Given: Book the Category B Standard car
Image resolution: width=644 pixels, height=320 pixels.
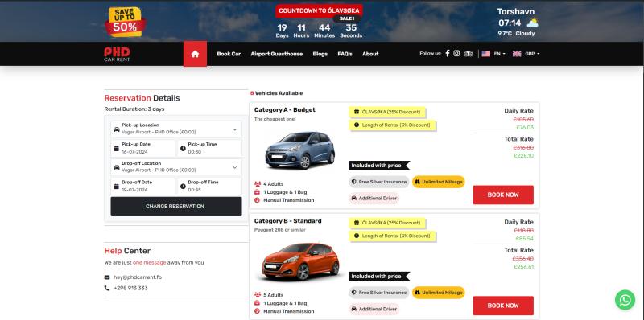Looking at the screenshot, I should (503, 306).
